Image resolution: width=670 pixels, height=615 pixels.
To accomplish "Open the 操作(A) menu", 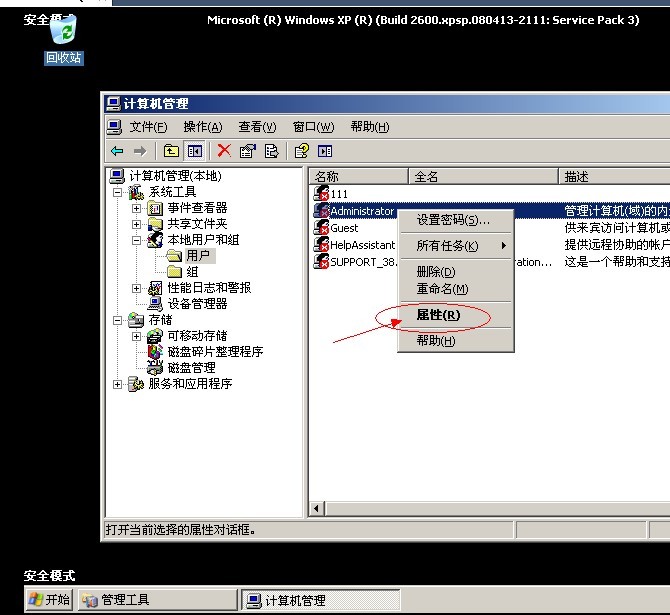I will tap(203, 127).
